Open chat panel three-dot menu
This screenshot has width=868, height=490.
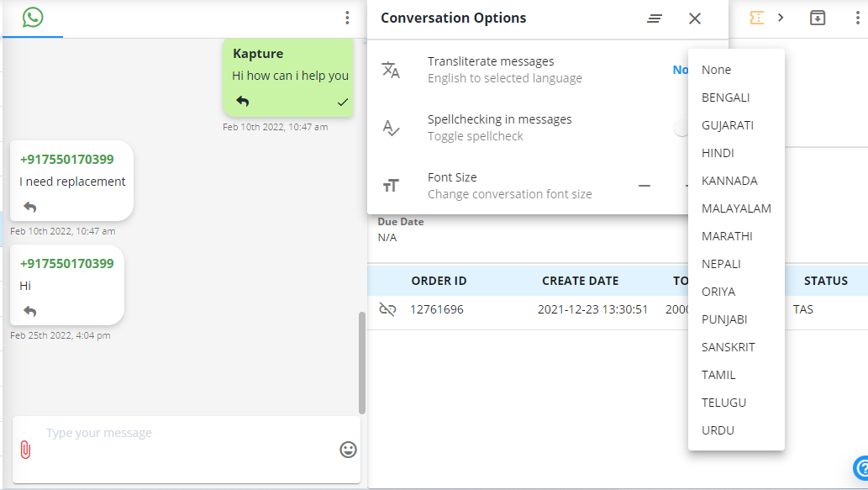click(347, 18)
